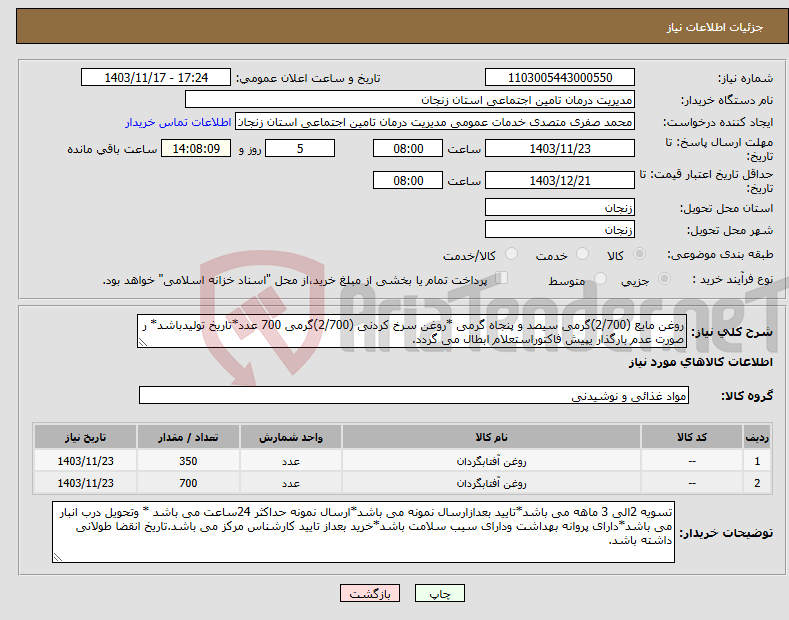
Task: Click the need number field 1103005443000550
Action: pyautogui.click(x=560, y=78)
